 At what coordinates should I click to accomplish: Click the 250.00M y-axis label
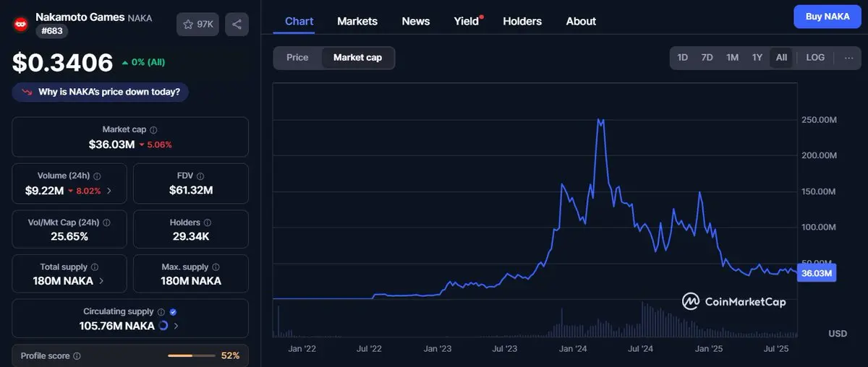pyautogui.click(x=820, y=120)
